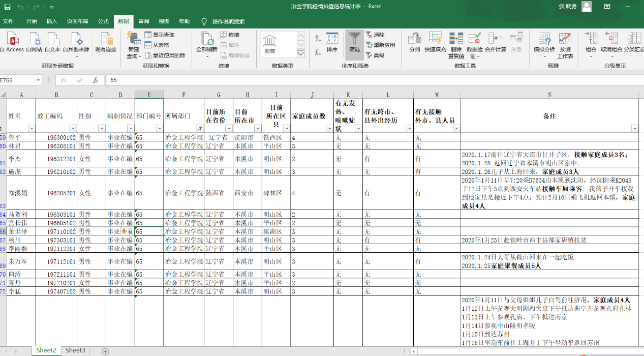Open 高级 advanced filter

pyautogui.click(x=375, y=55)
